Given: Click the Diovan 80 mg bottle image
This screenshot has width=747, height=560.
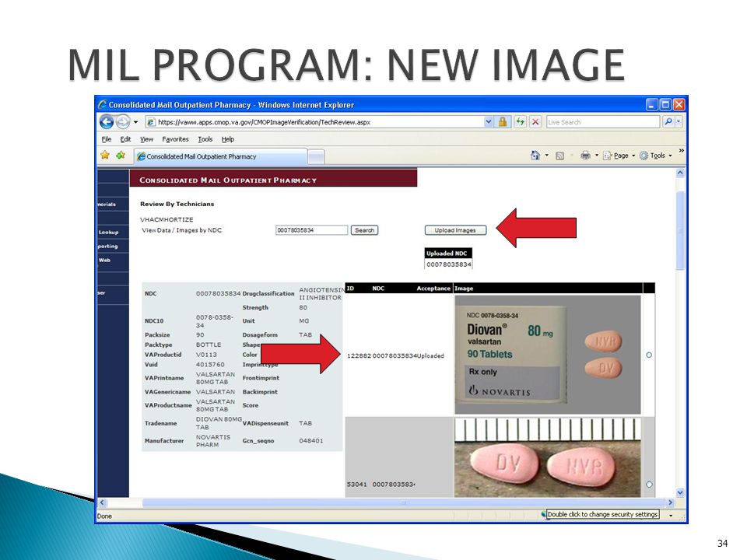Looking at the screenshot, I should (x=547, y=355).
